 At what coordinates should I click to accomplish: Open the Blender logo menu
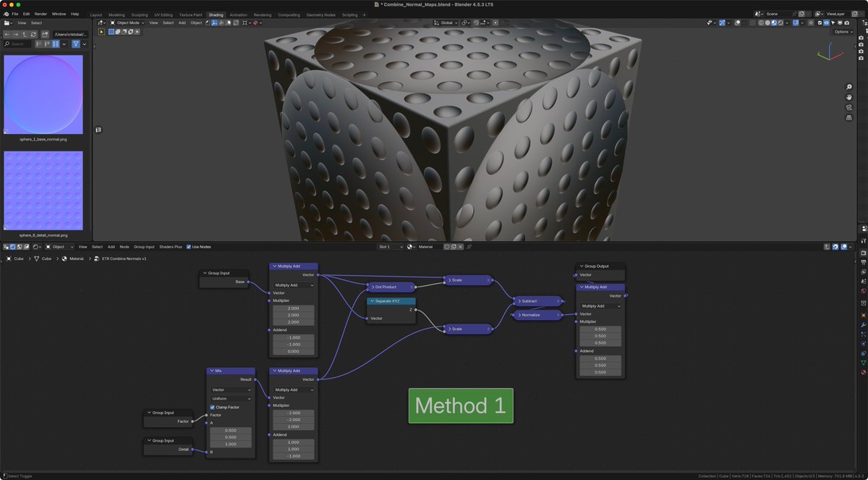[x=6, y=14]
